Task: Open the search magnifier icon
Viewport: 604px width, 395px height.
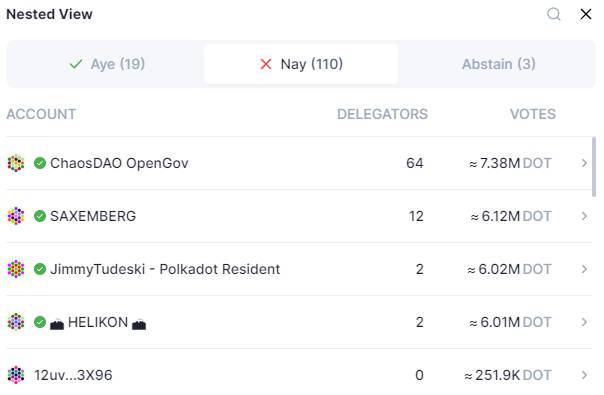Action: coord(554,14)
